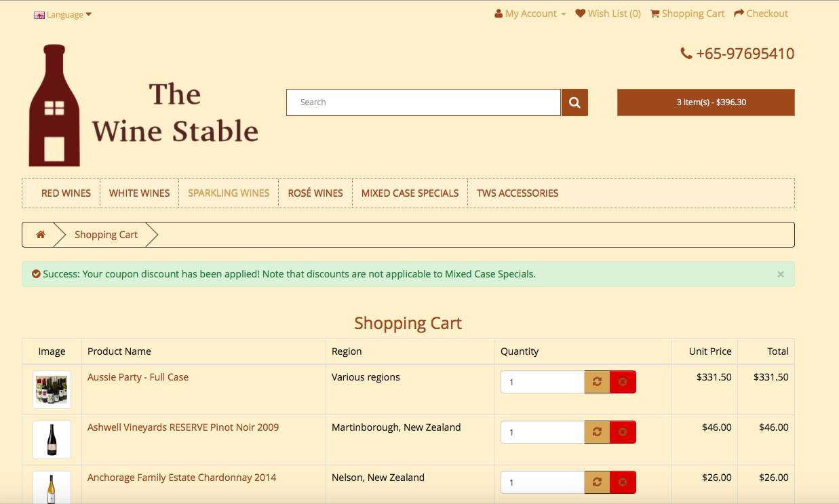Click quantity field for Ashwell Pinot Noir
Image resolution: width=839 pixels, height=504 pixels.
pyautogui.click(x=543, y=432)
